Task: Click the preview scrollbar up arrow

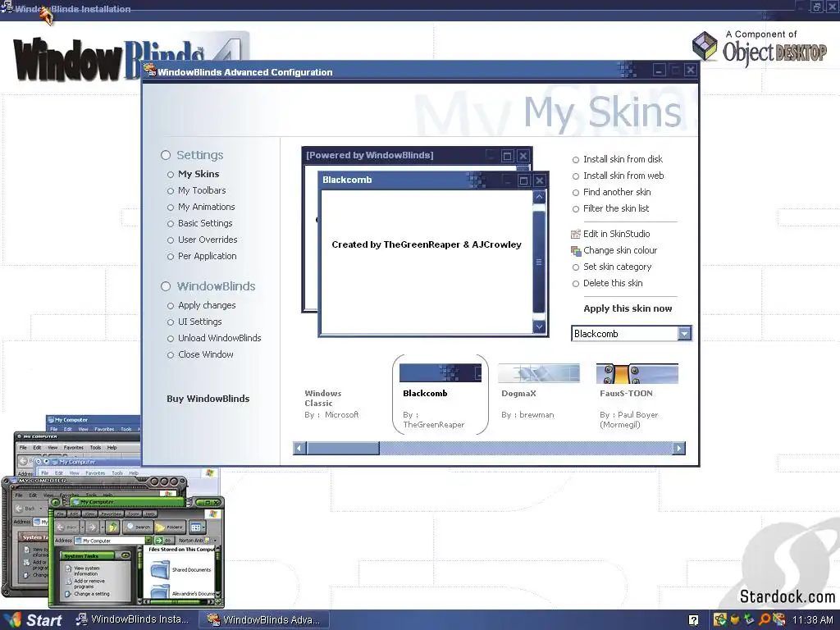Action: click(539, 197)
